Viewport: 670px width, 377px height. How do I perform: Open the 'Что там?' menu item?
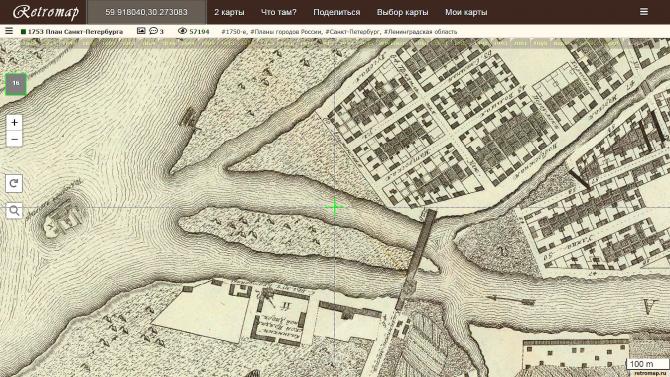[279, 12]
